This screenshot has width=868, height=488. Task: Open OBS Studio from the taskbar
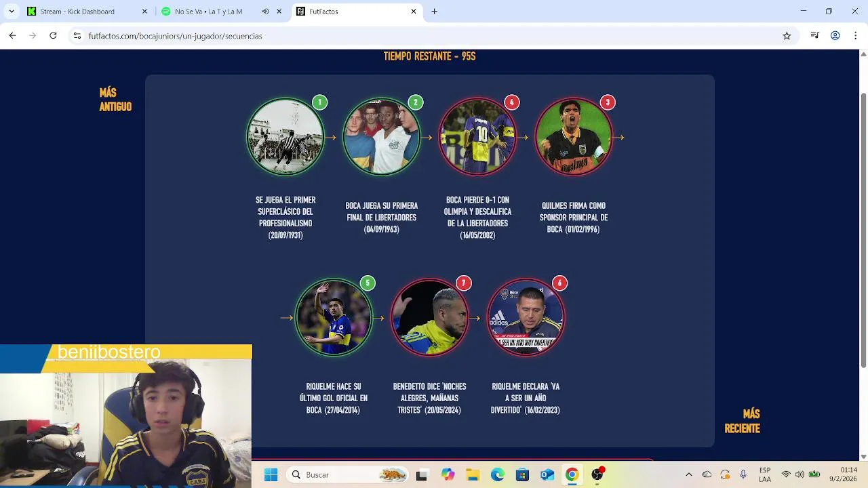597,475
